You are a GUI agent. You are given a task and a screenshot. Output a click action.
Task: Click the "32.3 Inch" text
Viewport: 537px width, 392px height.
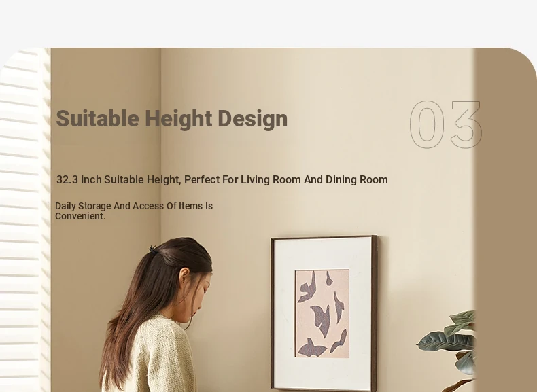pos(79,179)
